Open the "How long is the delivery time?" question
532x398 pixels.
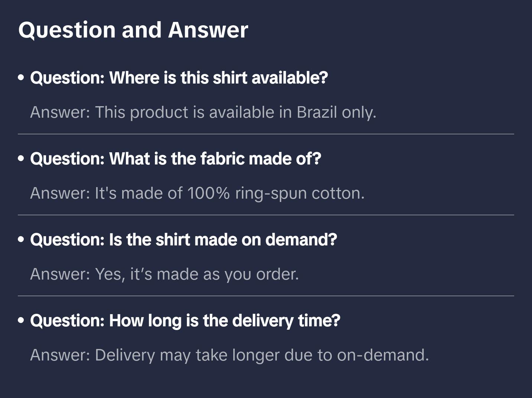click(185, 320)
